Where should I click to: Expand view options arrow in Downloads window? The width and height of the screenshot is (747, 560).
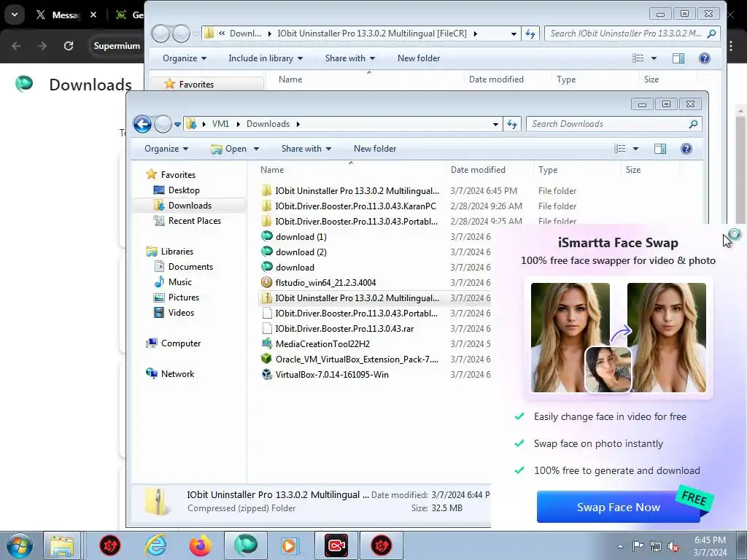point(635,149)
